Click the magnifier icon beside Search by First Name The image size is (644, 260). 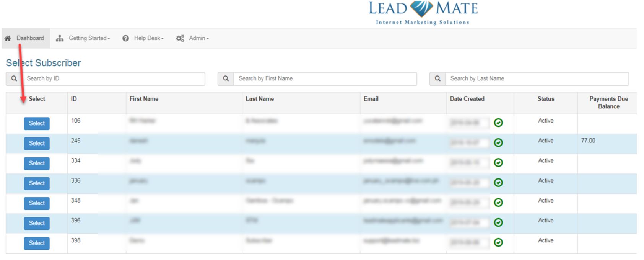[x=226, y=78]
